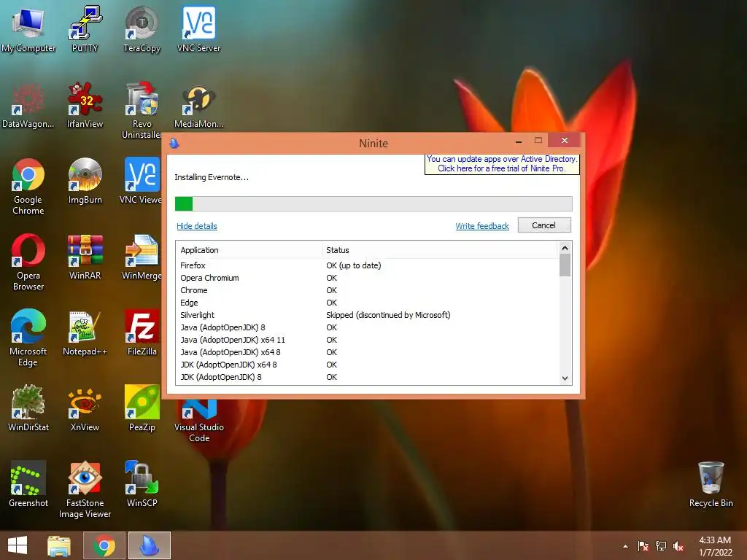The image size is (747, 560).
Task: Open VNC Viewer desktop shortcut
Action: point(141,182)
